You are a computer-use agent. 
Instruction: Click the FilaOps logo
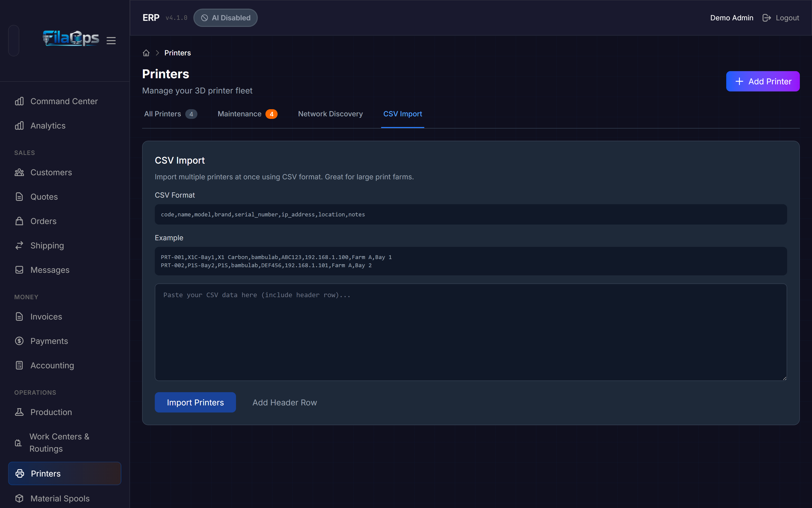pos(71,38)
